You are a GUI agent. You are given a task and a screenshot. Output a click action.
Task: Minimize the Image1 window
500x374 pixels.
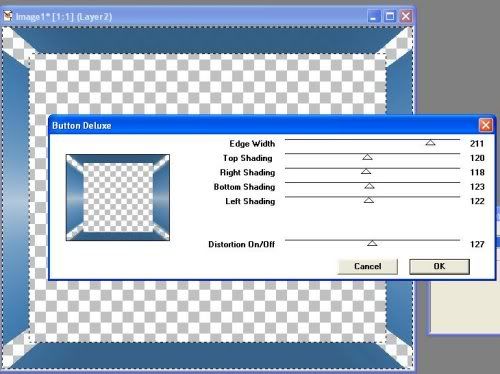[x=374, y=16]
